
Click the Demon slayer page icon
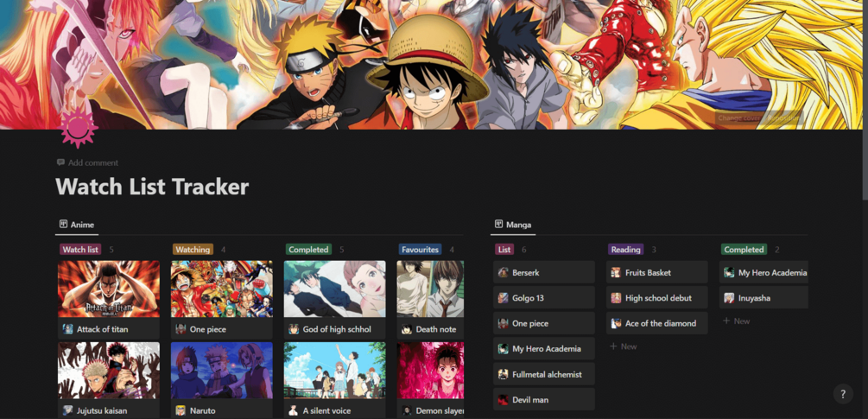(407, 410)
